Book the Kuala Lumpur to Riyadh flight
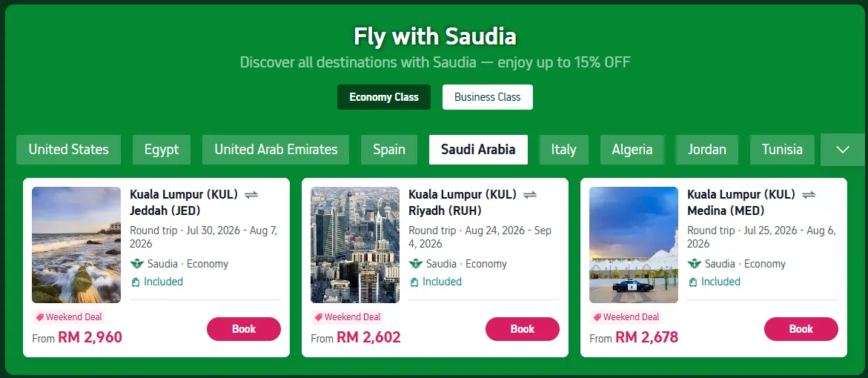The width and height of the screenshot is (868, 378). [523, 329]
